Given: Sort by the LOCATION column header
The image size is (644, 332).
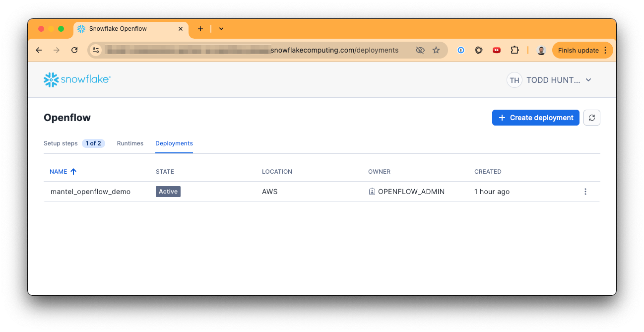Looking at the screenshot, I should (277, 172).
